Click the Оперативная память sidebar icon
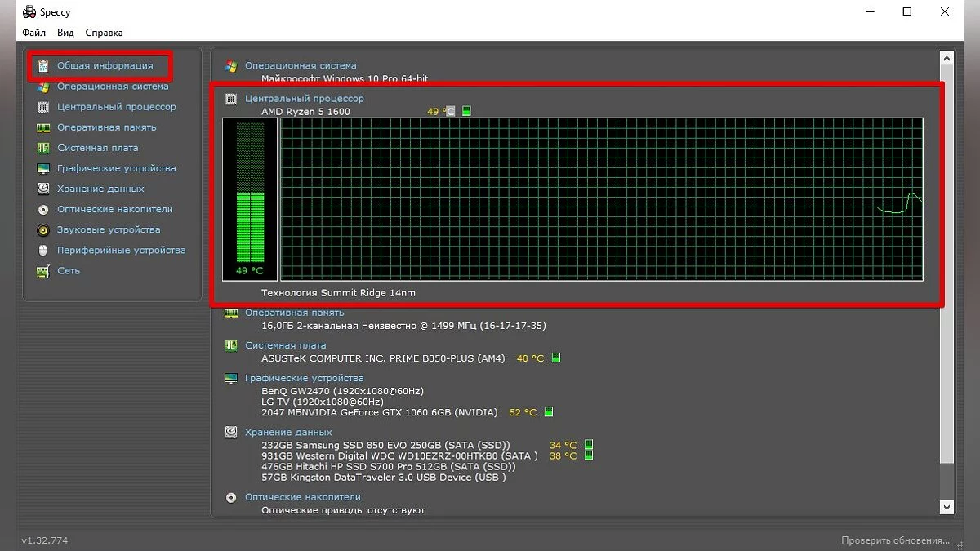Screen dimensions: 980x551 click(x=43, y=127)
